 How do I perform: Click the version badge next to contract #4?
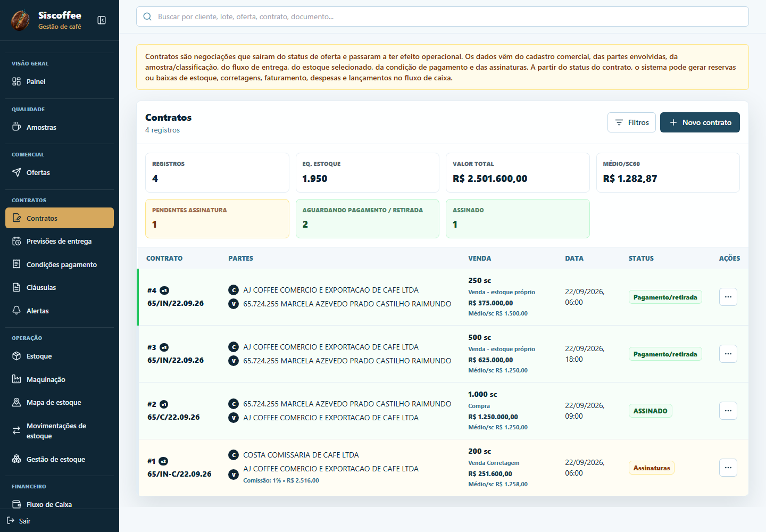pyautogui.click(x=164, y=290)
